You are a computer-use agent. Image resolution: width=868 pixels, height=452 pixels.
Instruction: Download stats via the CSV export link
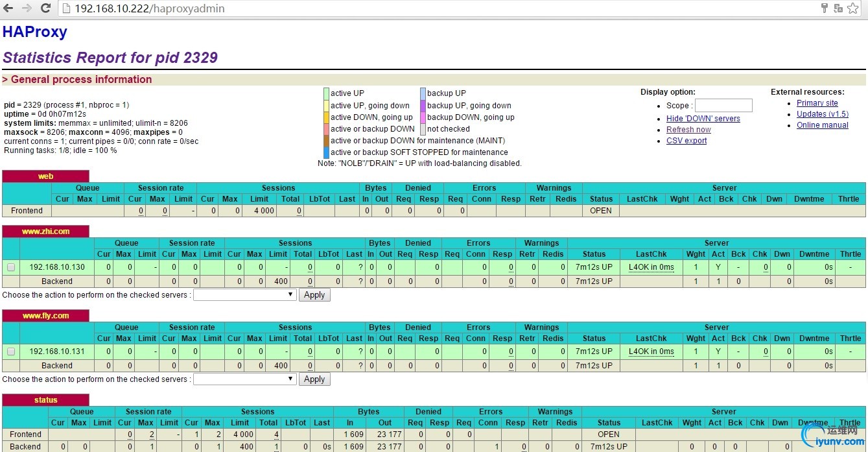point(686,141)
